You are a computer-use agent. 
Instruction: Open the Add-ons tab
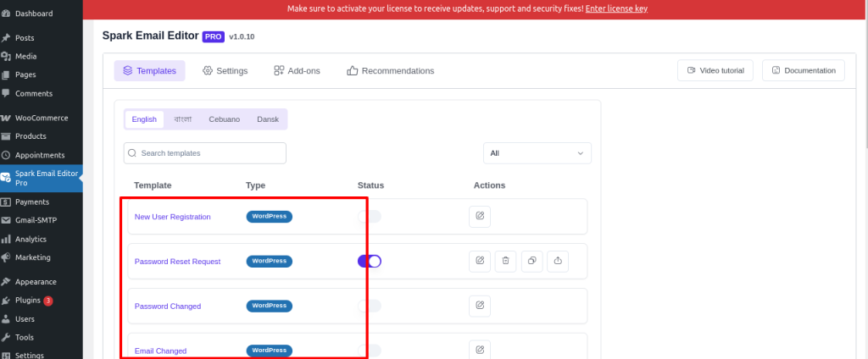tap(297, 71)
